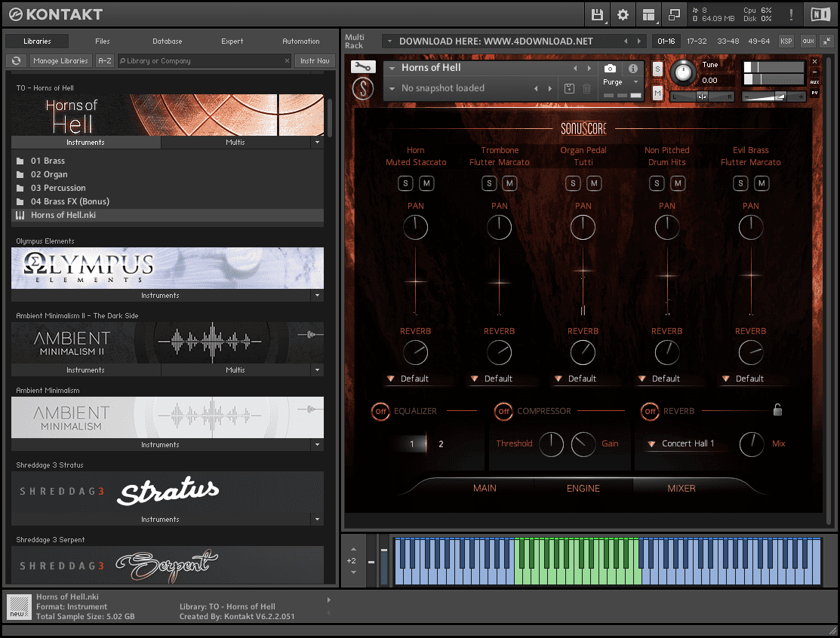Viewport: 840px width, 638px height.
Task: Switch to the Database tab
Action: 167,41
